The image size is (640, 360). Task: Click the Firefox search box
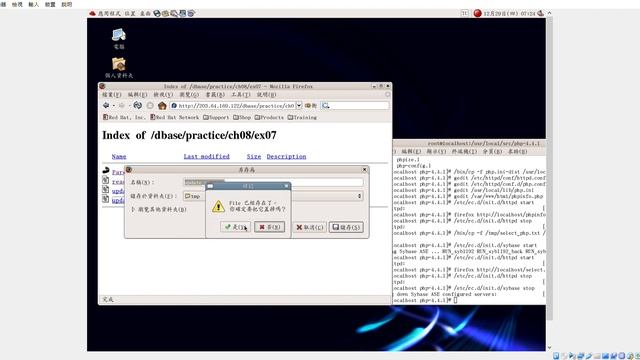[355, 105]
